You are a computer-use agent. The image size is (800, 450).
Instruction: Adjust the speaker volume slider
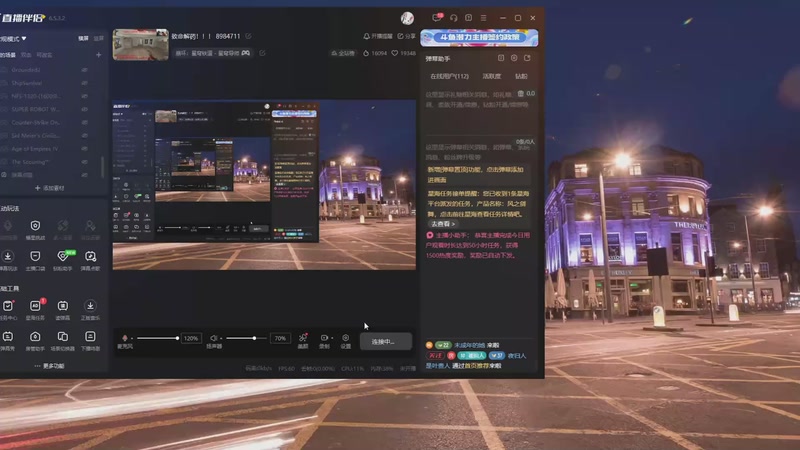(x=247, y=338)
